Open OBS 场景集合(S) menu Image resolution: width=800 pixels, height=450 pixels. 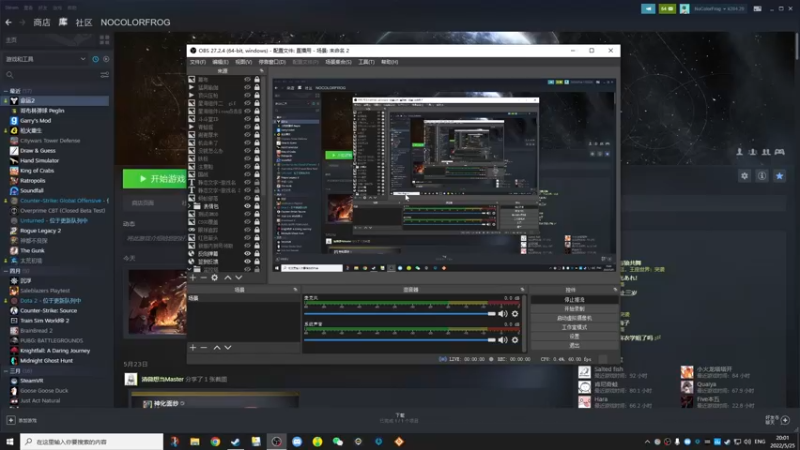click(x=338, y=62)
